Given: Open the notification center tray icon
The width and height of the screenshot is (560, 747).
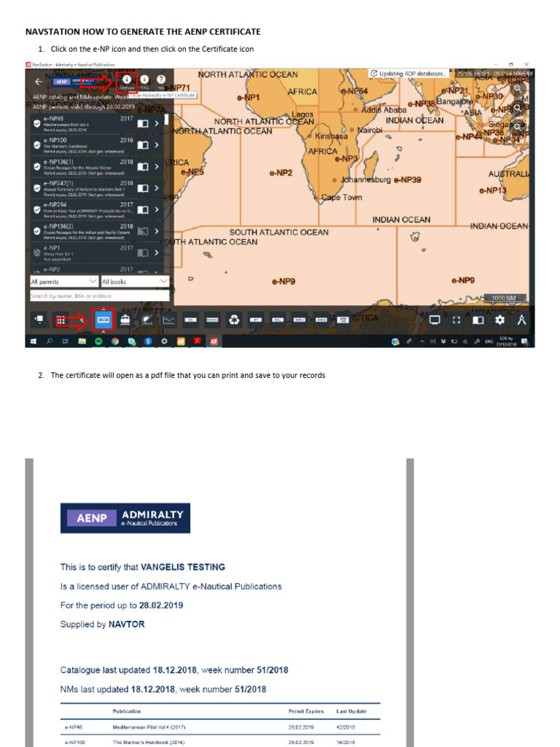Looking at the screenshot, I should pos(524,341).
